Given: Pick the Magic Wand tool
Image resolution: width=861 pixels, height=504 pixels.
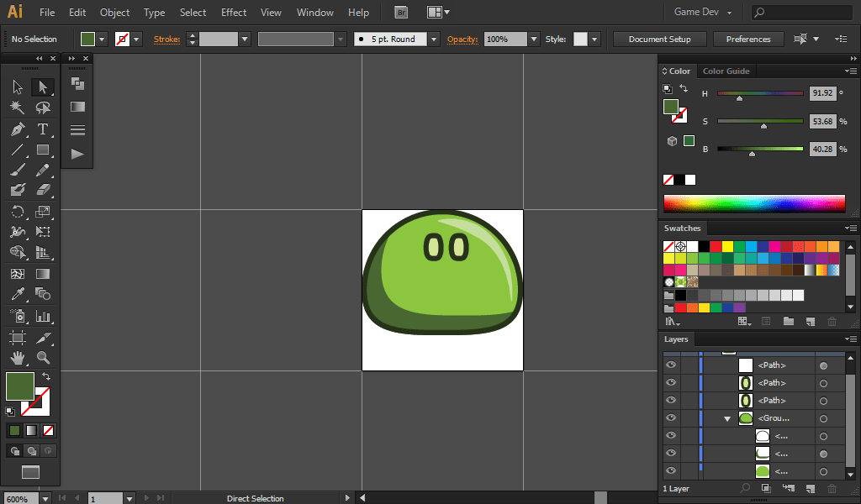Looking at the screenshot, I should pos(18,108).
